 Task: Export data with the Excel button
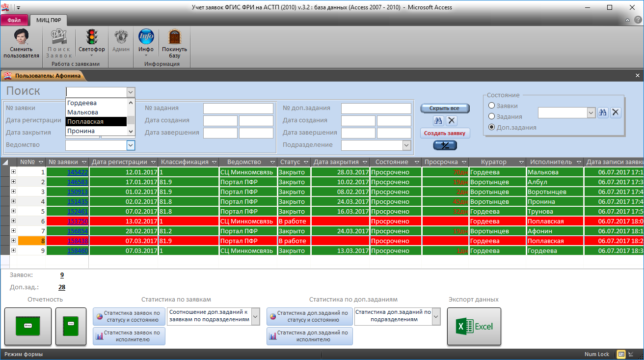474,327
